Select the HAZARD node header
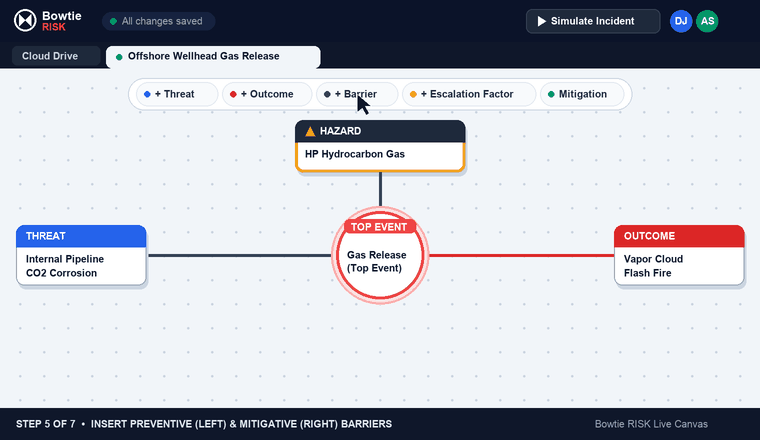This screenshot has width=760, height=440. 380,131
